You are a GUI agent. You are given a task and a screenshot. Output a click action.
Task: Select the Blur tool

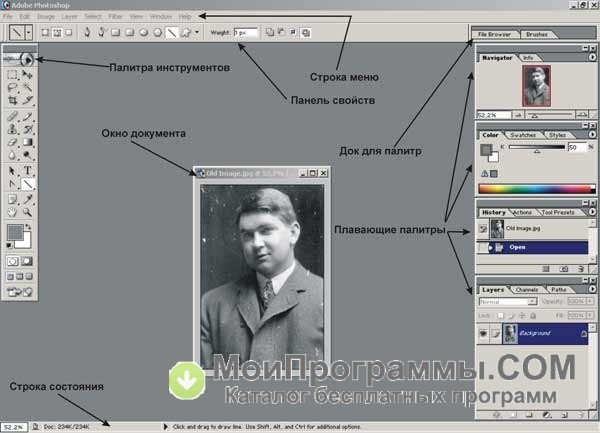[x=12, y=155]
